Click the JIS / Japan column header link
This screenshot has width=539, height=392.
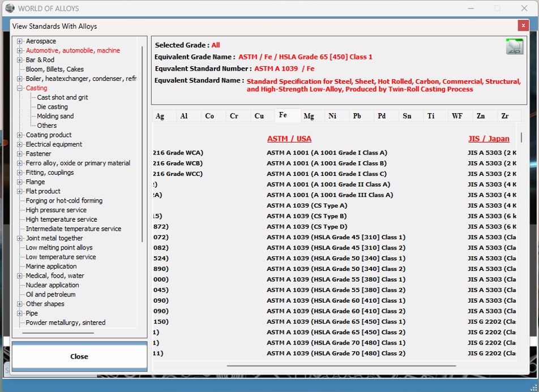tap(489, 139)
